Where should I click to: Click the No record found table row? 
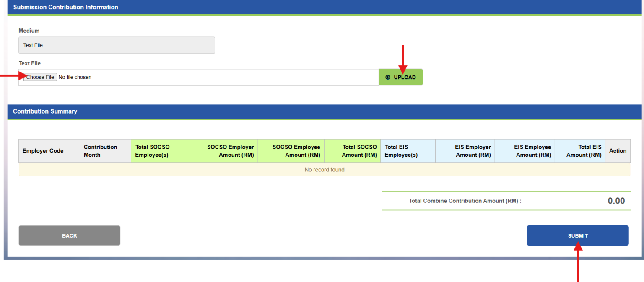point(325,170)
